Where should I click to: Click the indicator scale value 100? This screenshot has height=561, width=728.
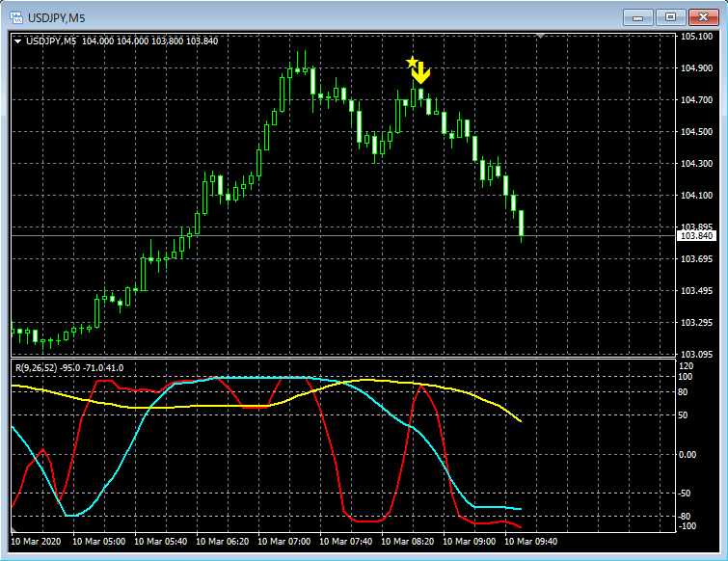click(x=686, y=377)
